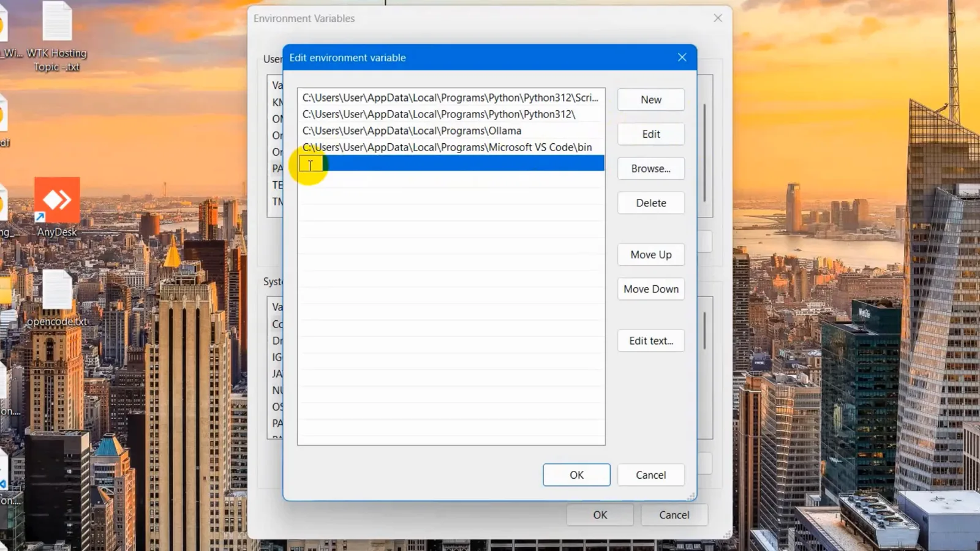980x551 pixels.
Task: Move the entry with Move Up
Action: click(650, 255)
